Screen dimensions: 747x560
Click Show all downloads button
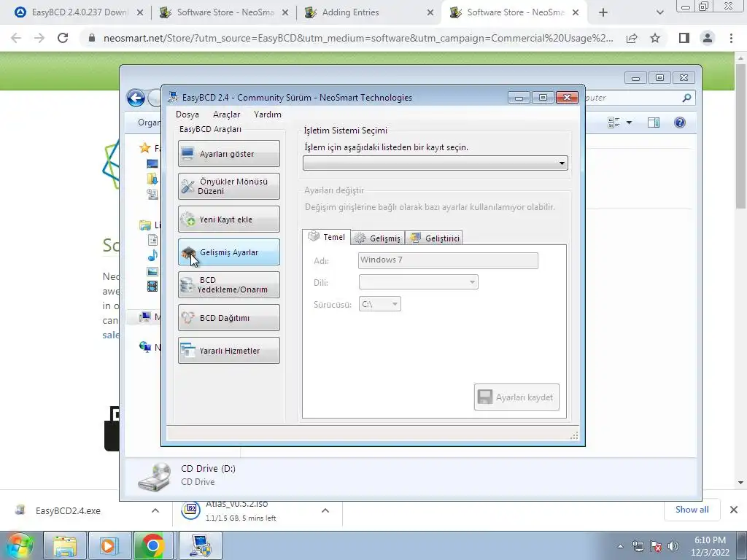pos(692,510)
